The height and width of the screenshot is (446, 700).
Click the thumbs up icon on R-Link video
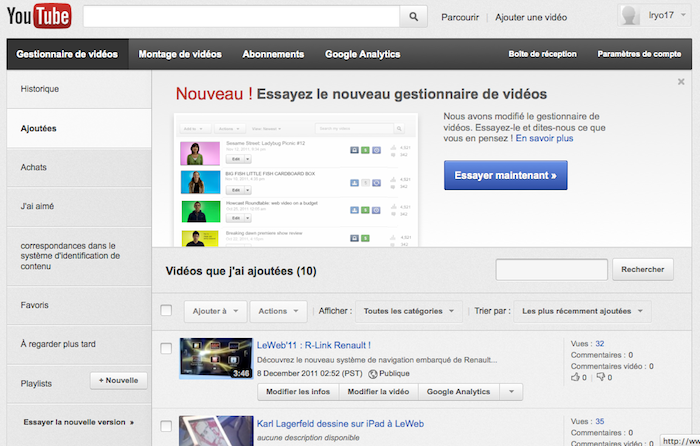pyautogui.click(x=574, y=378)
